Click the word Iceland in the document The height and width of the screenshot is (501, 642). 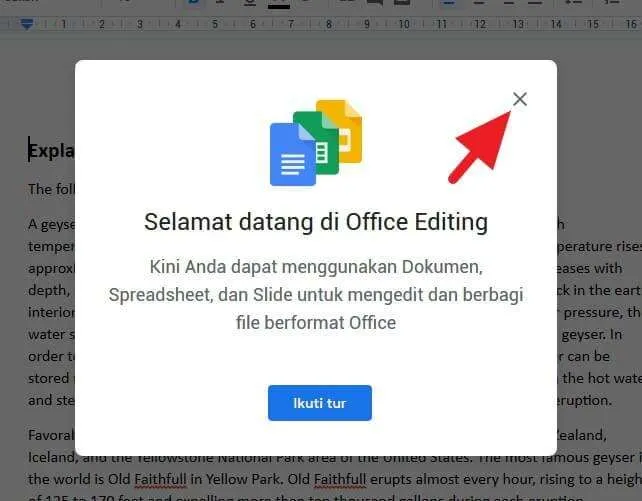(52, 457)
